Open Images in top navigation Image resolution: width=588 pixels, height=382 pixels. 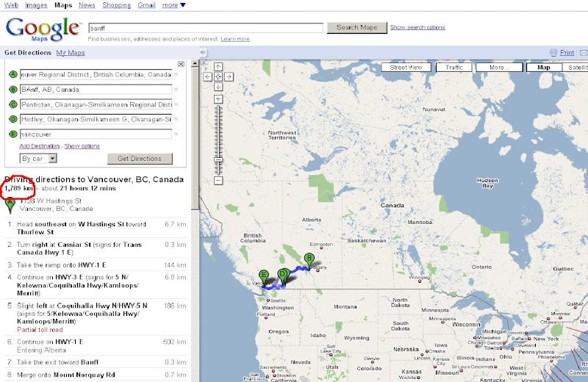36,5
